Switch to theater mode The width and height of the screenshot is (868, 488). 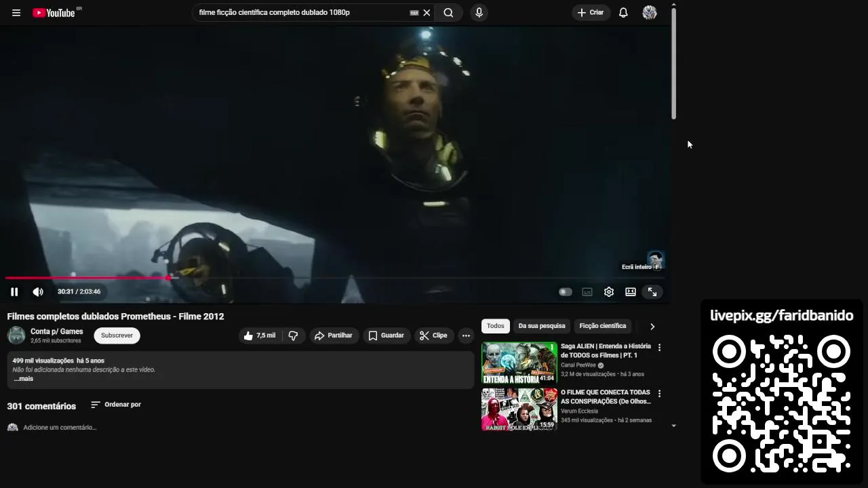click(x=631, y=292)
